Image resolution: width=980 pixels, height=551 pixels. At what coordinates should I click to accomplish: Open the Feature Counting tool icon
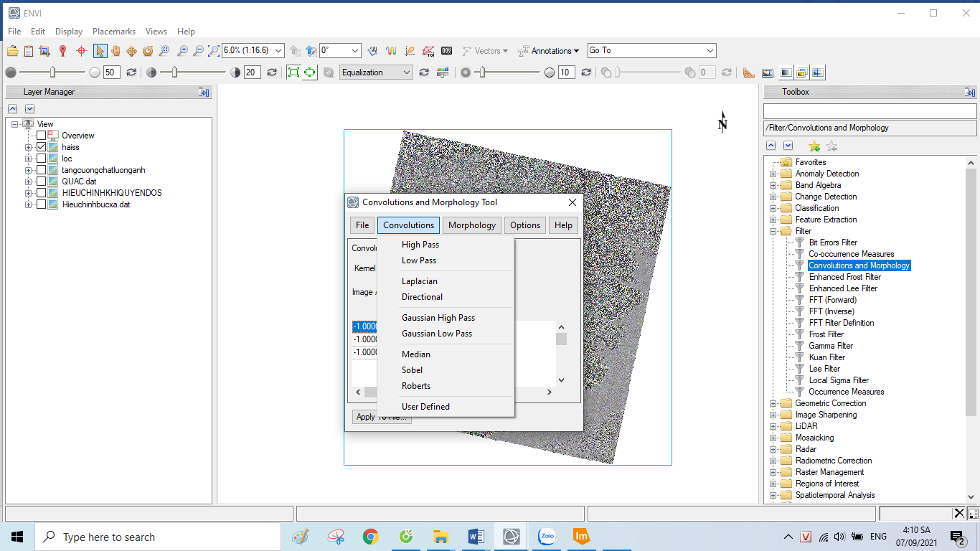(446, 51)
